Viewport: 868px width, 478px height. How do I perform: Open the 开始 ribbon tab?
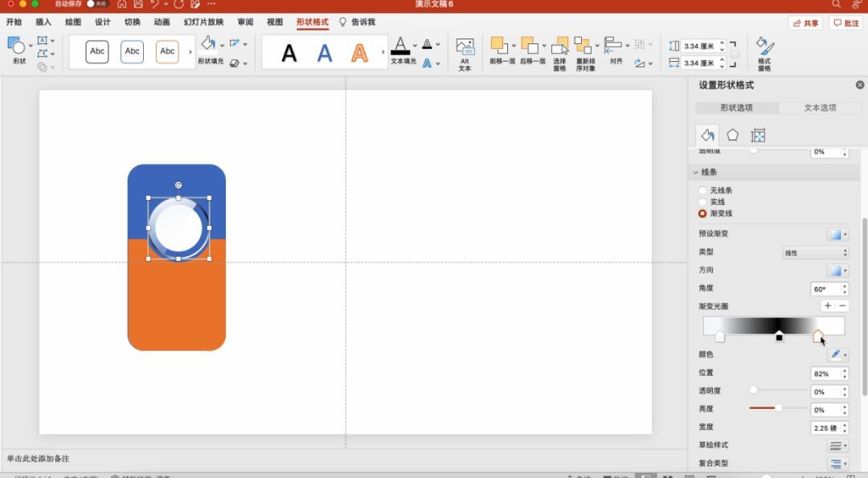click(14, 22)
